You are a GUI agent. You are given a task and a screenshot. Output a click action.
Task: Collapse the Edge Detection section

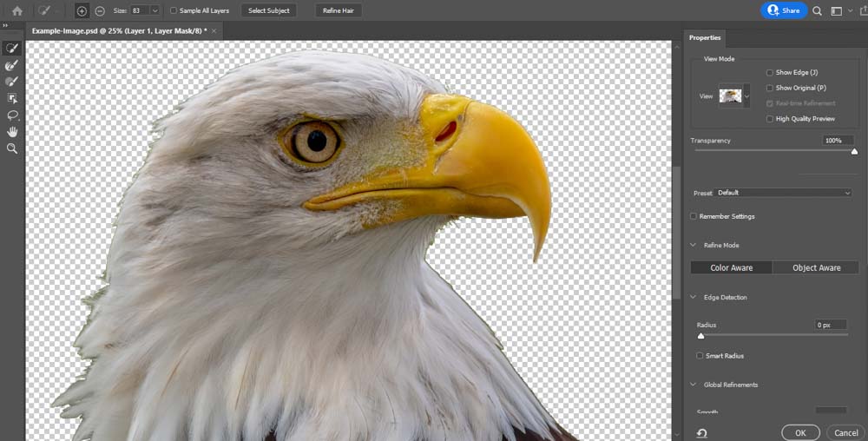pos(693,298)
